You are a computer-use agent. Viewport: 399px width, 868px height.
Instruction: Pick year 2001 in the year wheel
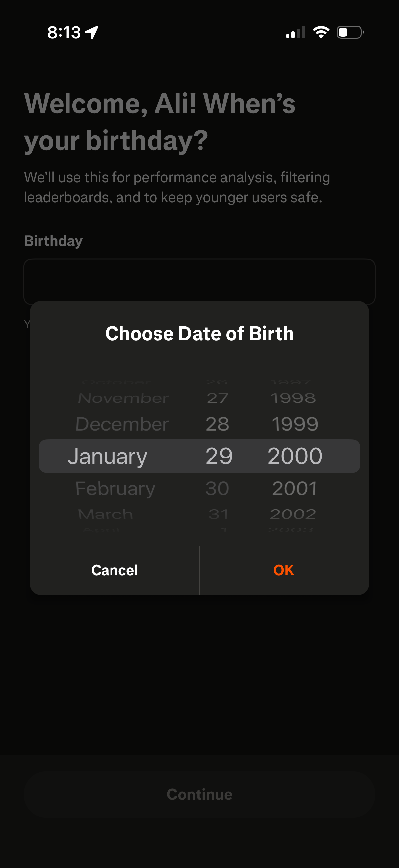(x=295, y=488)
